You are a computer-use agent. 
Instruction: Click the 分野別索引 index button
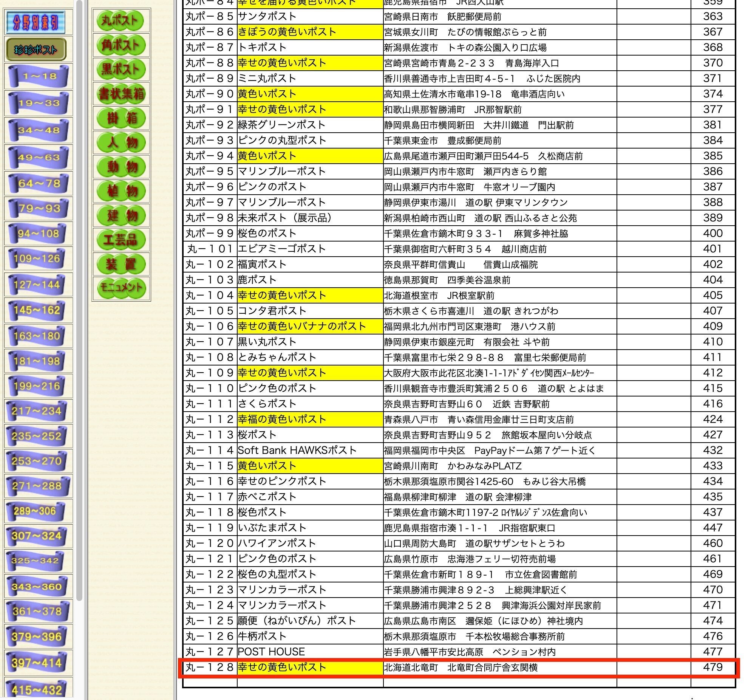(x=36, y=23)
